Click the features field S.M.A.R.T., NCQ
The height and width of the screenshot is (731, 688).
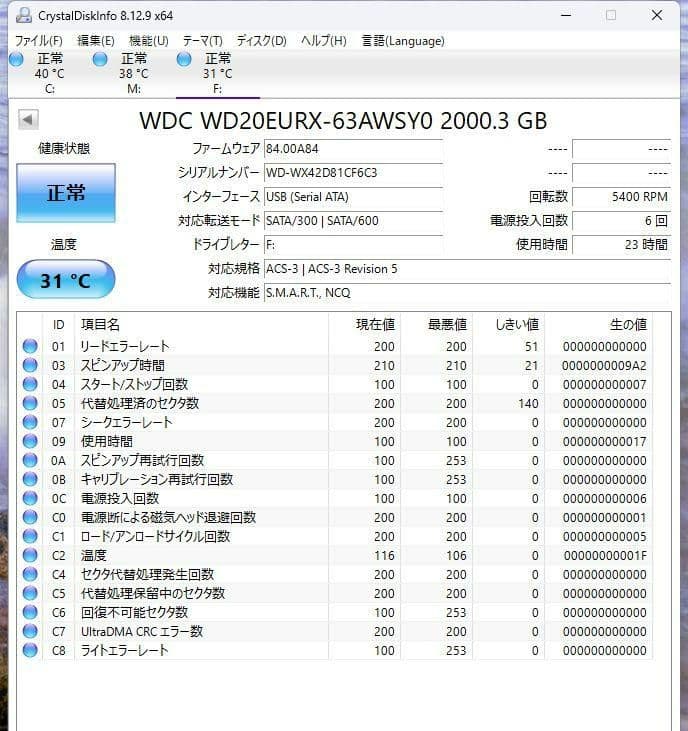(468, 293)
